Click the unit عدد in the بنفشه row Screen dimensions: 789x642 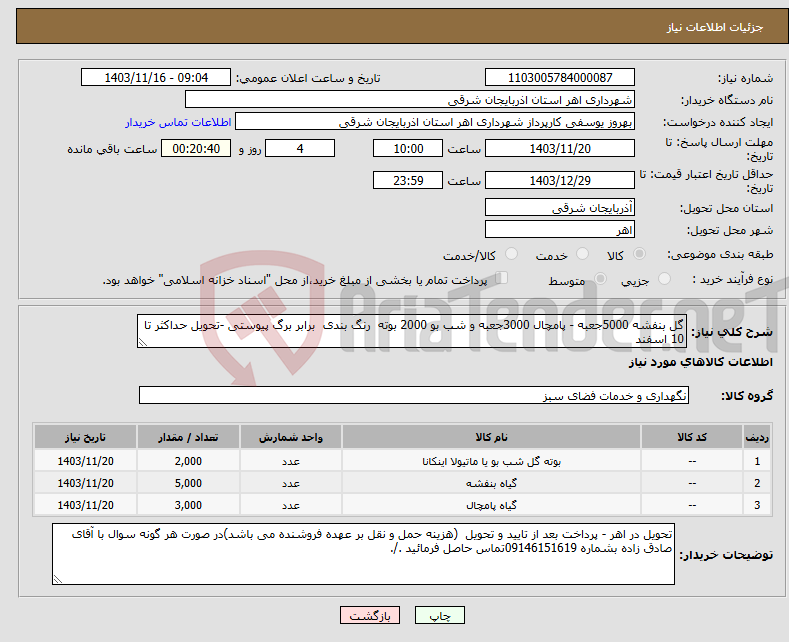pos(291,484)
